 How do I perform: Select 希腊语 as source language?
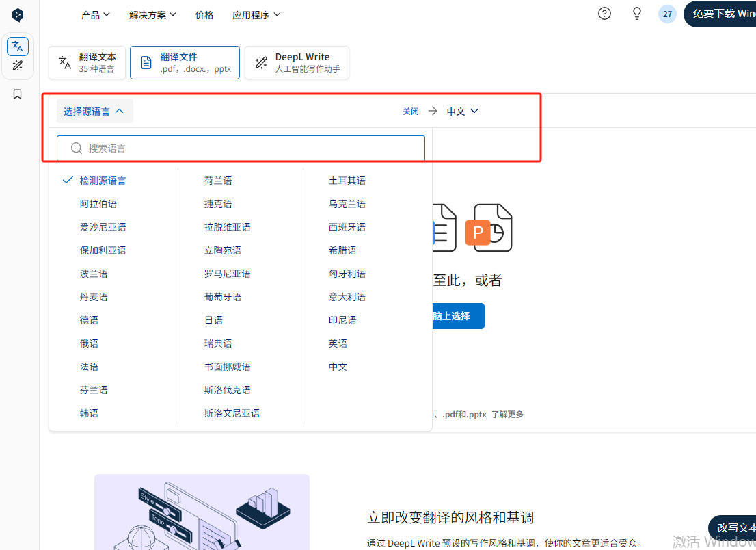[x=342, y=250]
